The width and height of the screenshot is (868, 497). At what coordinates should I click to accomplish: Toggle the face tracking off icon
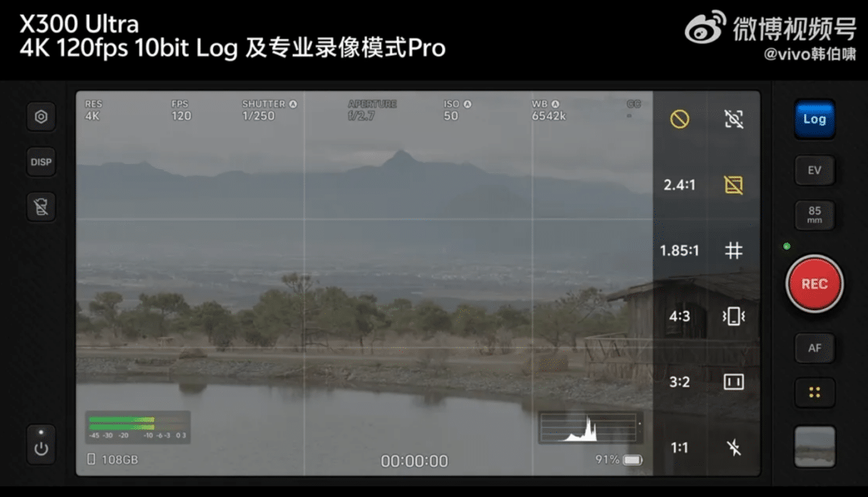(x=733, y=119)
